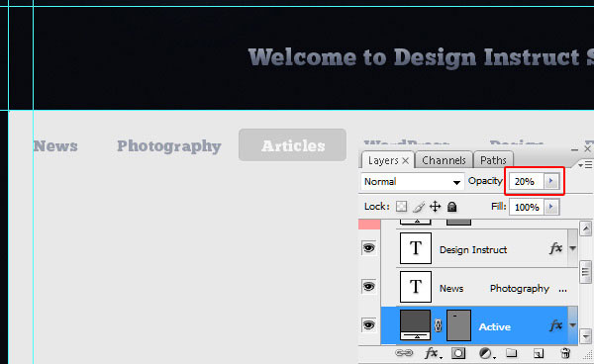
Task: Click the Design Instruct layer's fx icon
Action: (x=555, y=248)
